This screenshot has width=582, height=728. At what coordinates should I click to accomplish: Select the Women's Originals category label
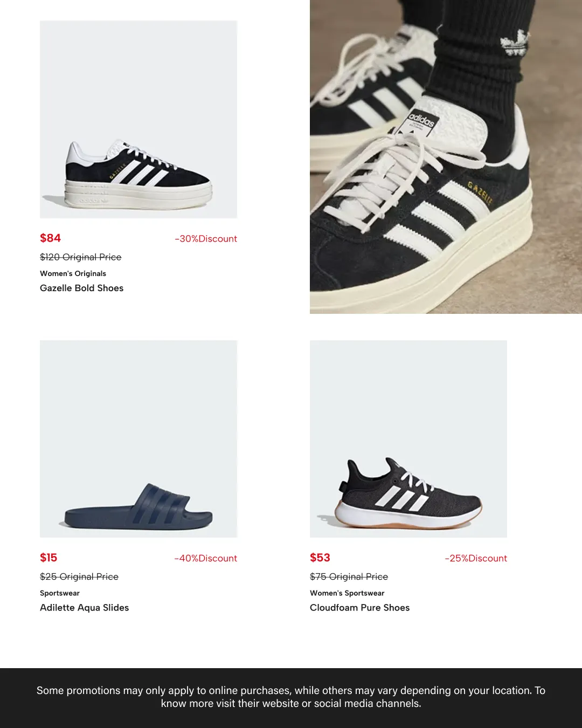click(73, 273)
